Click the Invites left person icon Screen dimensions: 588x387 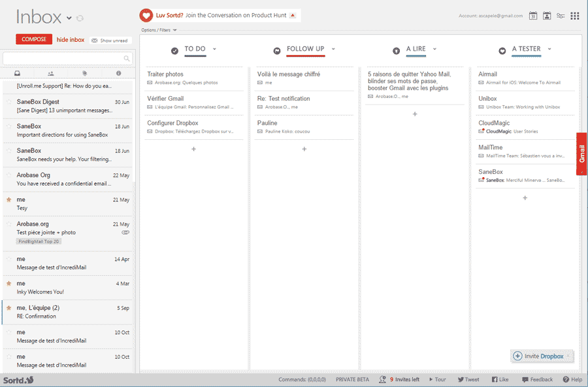point(382,380)
